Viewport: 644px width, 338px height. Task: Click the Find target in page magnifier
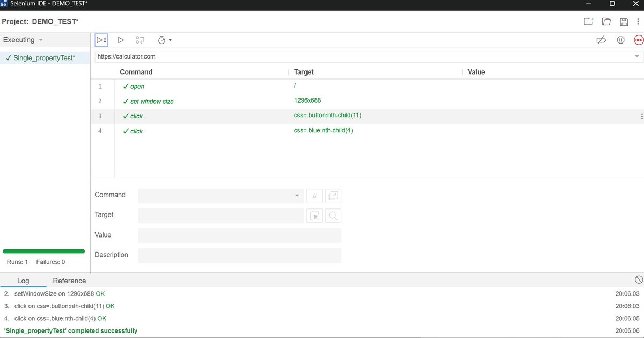(333, 216)
